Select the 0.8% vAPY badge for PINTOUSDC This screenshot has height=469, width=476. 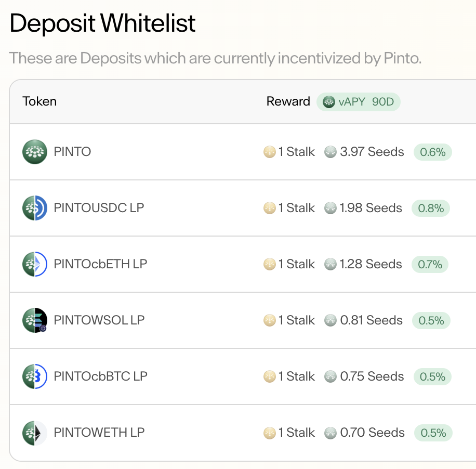pyautogui.click(x=431, y=208)
